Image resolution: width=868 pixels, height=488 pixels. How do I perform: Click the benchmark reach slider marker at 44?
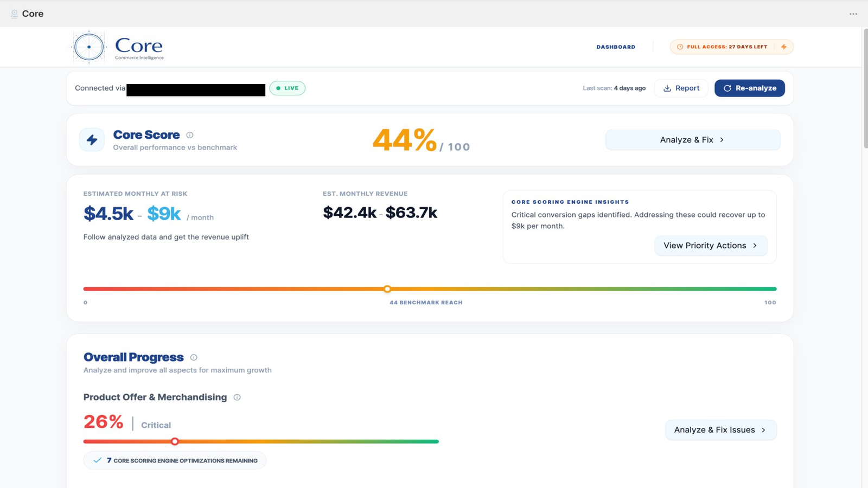[x=387, y=289]
